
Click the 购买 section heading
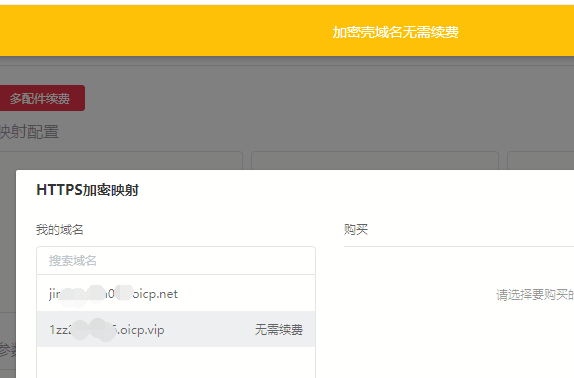(x=356, y=229)
